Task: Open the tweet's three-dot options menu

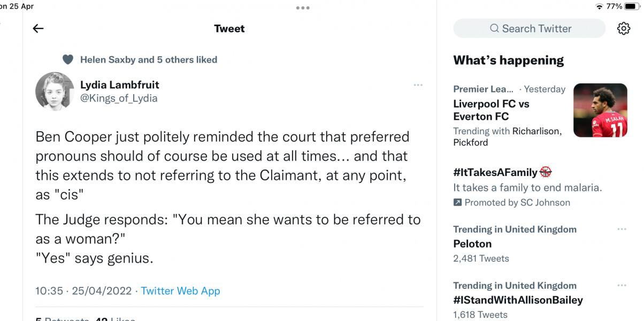Action: (x=418, y=85)
